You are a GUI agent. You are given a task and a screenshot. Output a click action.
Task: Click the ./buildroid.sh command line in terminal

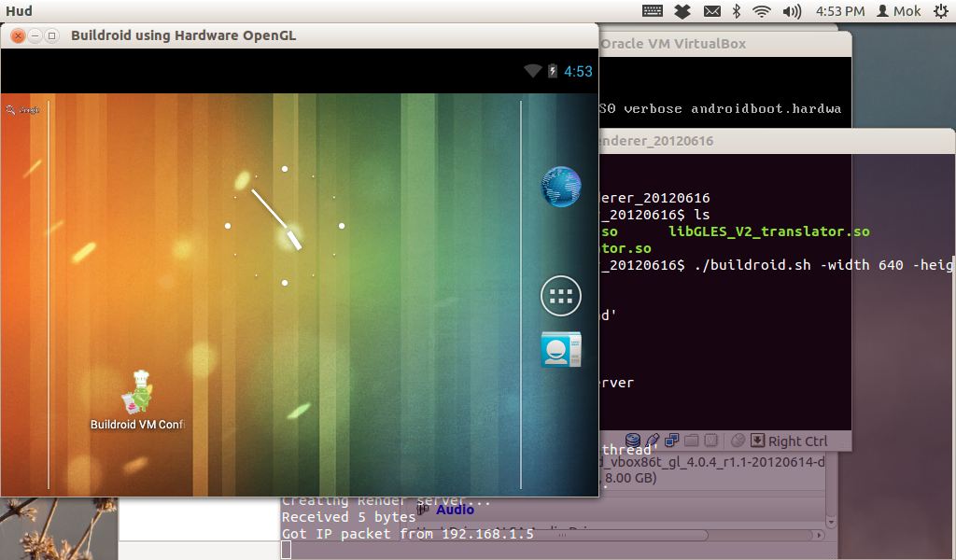823,265
